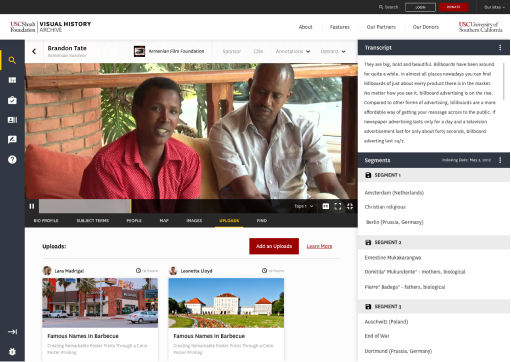Enter fullscreen video mode
This screenshot has width=511, height=362.
pyautogui.click(x=338, y=206)
